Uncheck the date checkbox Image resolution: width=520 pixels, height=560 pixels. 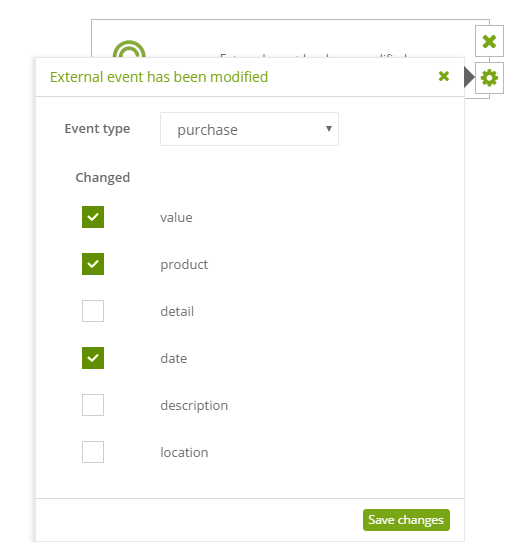click(x=93, y=358)
